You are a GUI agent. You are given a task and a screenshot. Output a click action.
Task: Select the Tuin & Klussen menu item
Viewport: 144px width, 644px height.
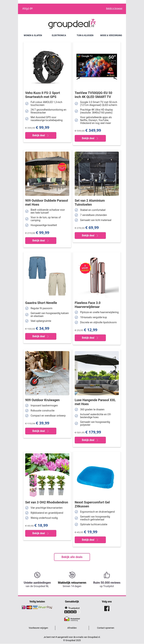(x=85, y=35)
